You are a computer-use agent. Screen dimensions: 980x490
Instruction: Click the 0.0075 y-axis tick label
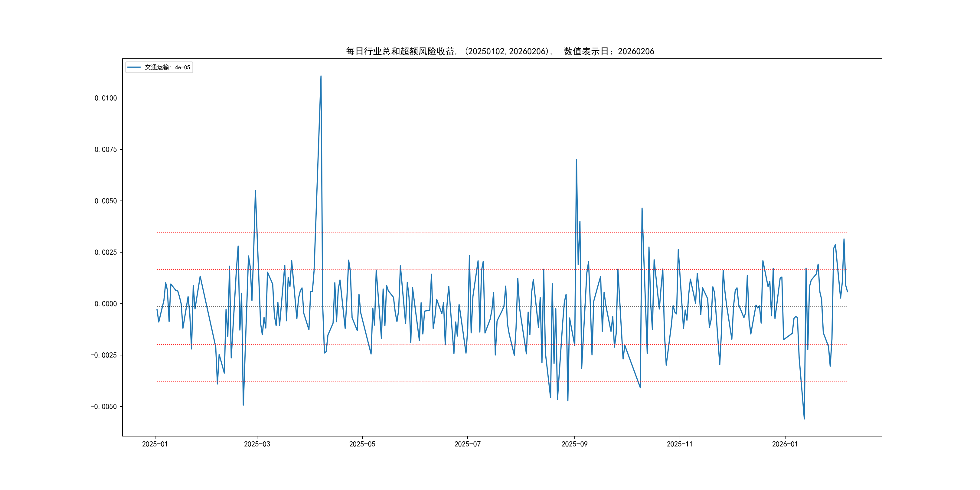click(106, 149)
